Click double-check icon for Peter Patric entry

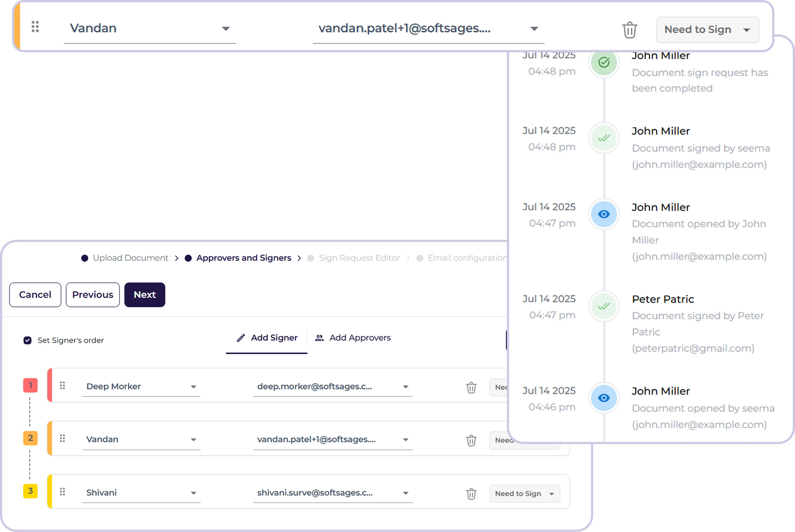[604, 306]
